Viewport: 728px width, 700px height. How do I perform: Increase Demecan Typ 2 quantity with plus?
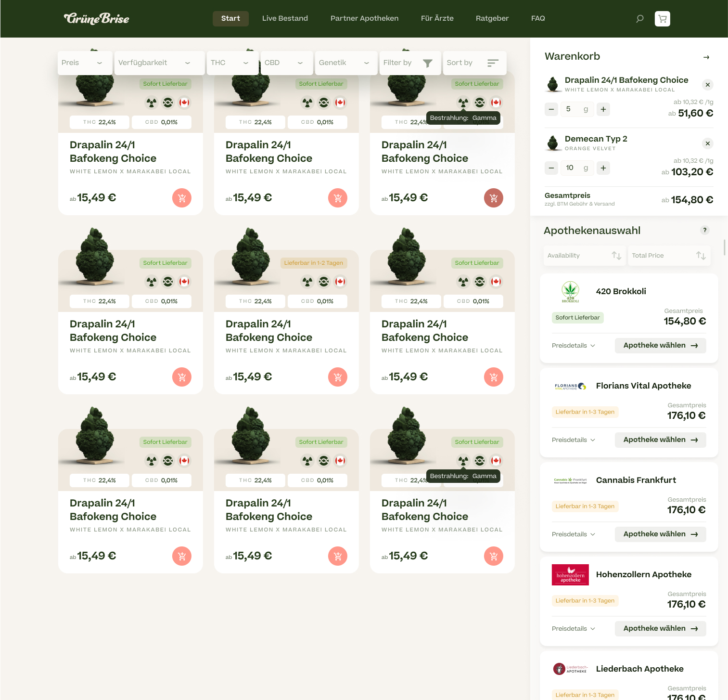point(603,168)
